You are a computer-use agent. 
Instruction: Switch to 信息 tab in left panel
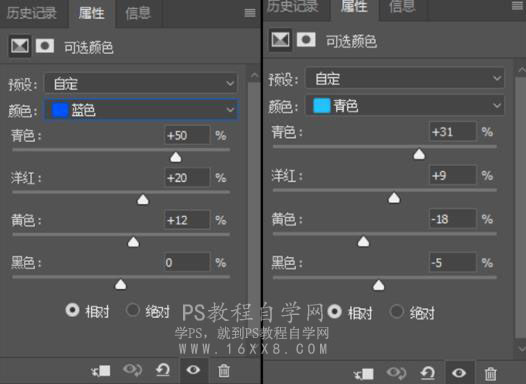[x=138, y=13]
